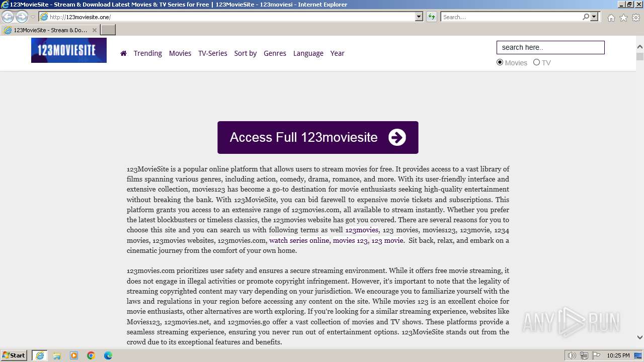Image resolution: width=644 pixels, height=362 pixels.
Task: Go to the site home icon
Action: 123,53
